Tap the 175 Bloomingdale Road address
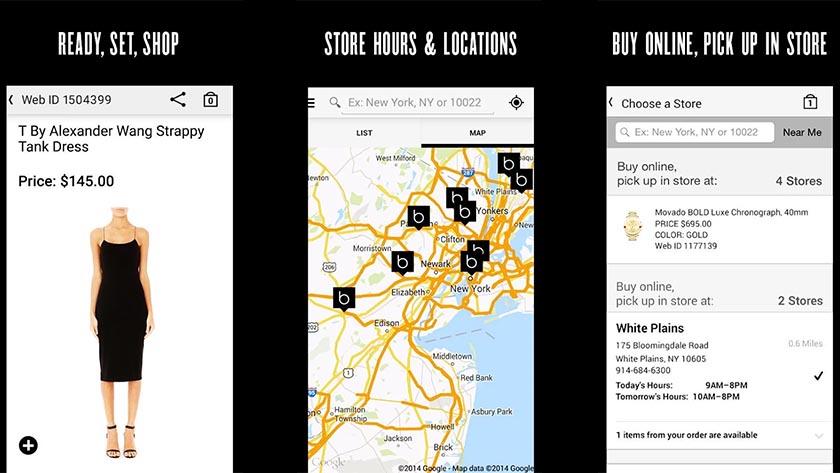The image size is (840, 473). (x=662, y=346)
